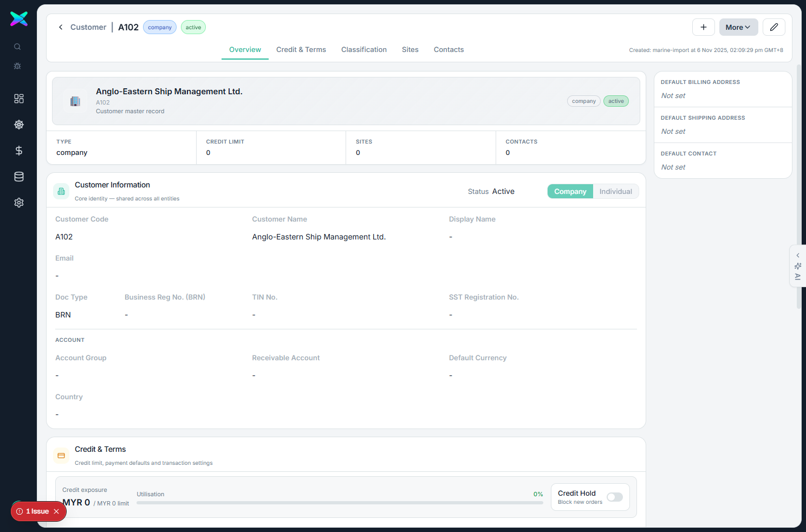Click the bug icon in sidebar
The height and width of the screenshot is (532, 806).
click(x=17, y=66)
